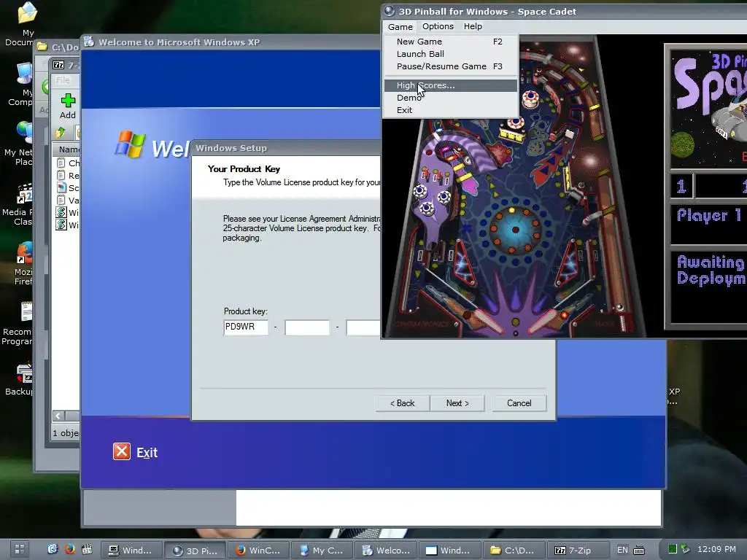The height and width of the screenshot is (560, 747).
Task: Focus the third product key field
Action: (363, 327)
